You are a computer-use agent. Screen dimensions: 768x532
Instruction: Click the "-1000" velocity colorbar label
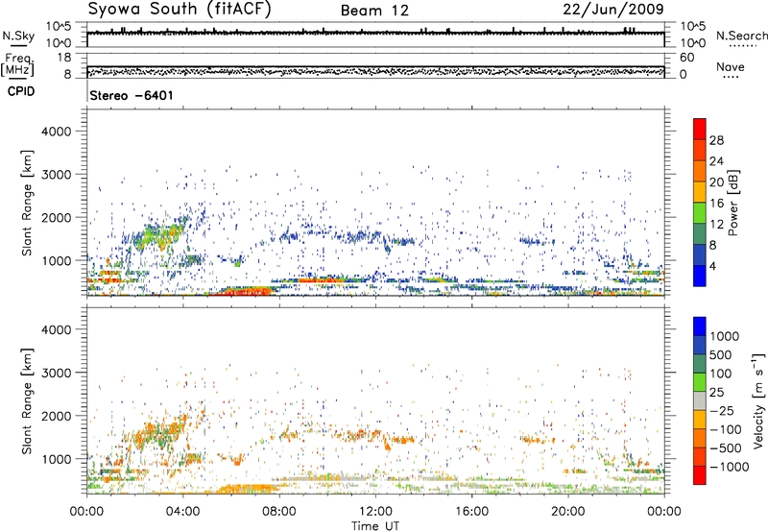coord(730,467)
